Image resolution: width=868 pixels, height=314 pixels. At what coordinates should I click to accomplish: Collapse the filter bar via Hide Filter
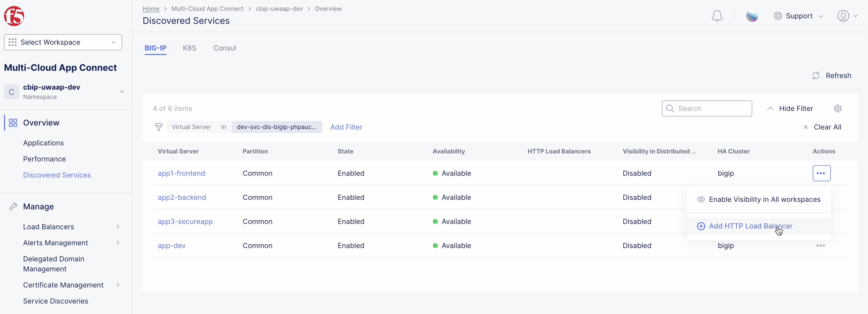tap(795, 108)
